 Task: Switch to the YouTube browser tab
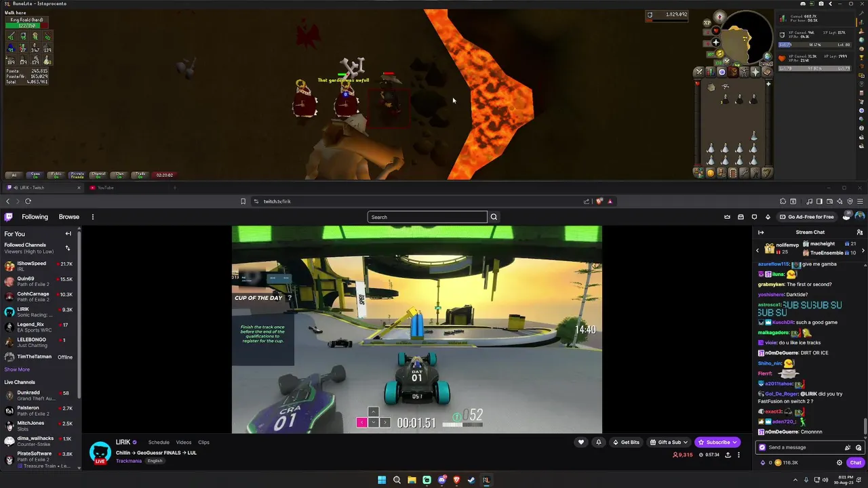[129, 188]
